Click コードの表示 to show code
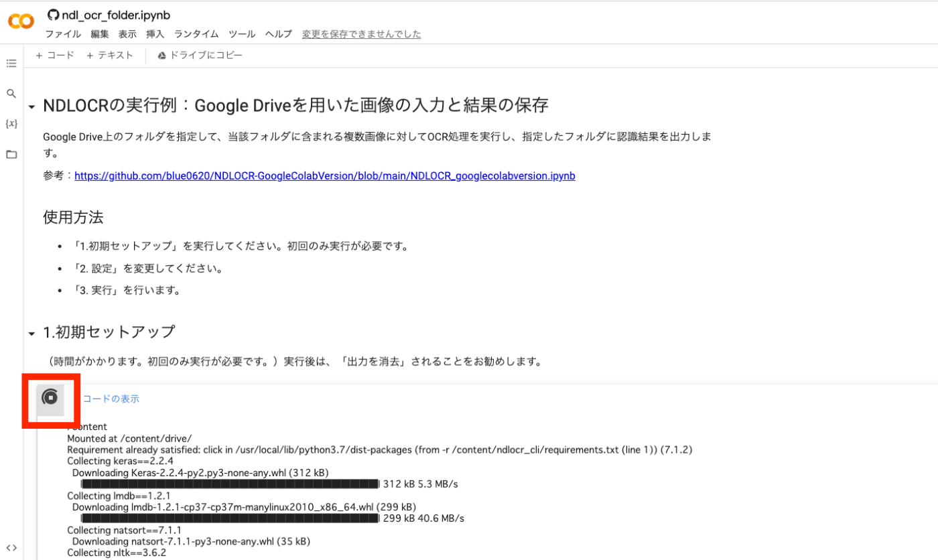 tap(111, 399)
